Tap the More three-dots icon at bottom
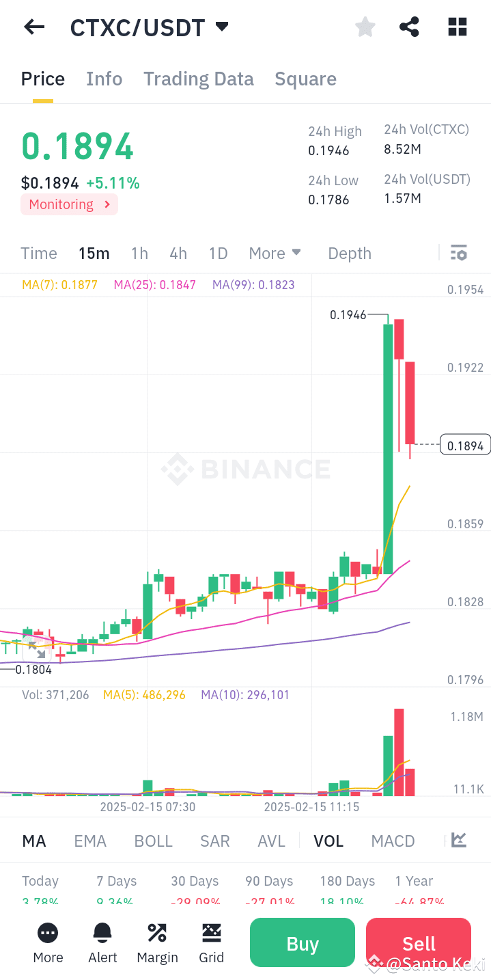The image size is (491, 980). [47, 943]
